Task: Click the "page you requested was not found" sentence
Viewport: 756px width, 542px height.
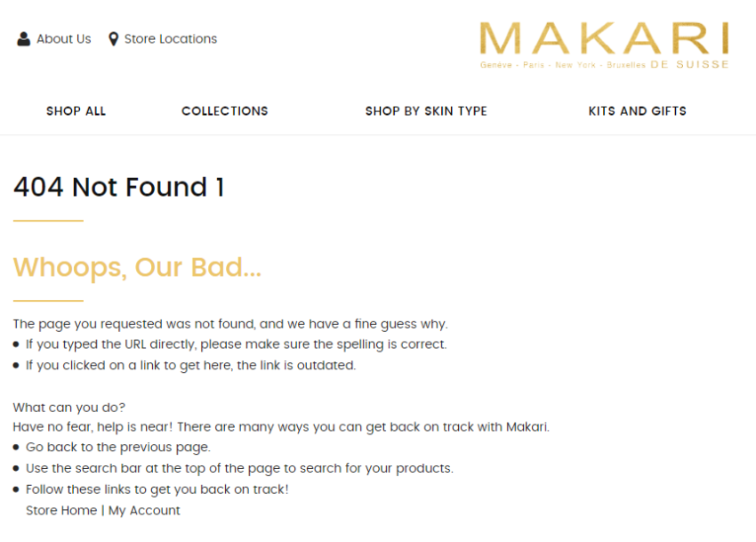Action: (229, 324)
